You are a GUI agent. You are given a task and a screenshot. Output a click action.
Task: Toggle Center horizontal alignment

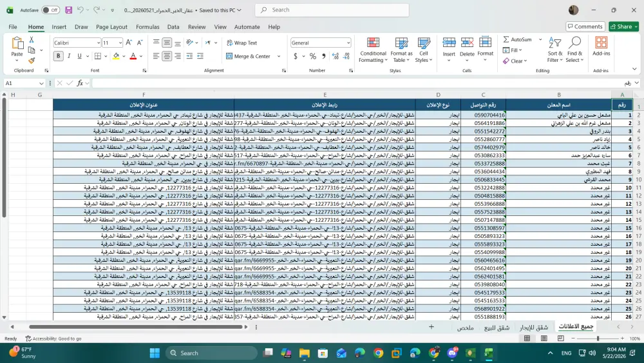pos(167,56)
